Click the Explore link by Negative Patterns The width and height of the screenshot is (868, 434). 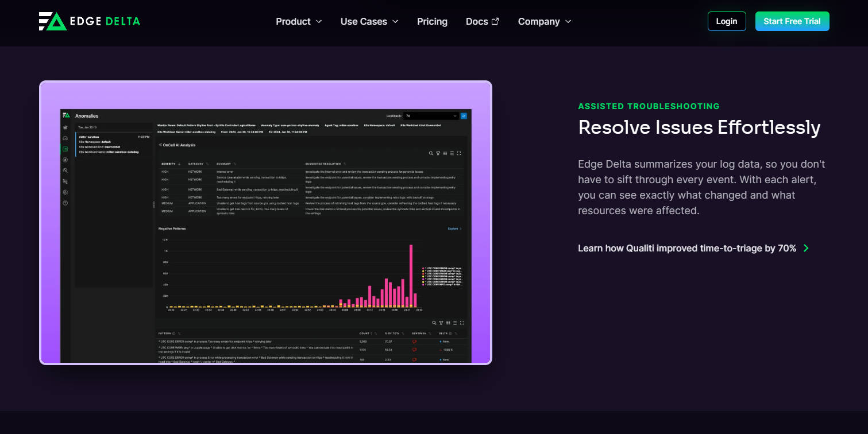(x=454, y=228)
